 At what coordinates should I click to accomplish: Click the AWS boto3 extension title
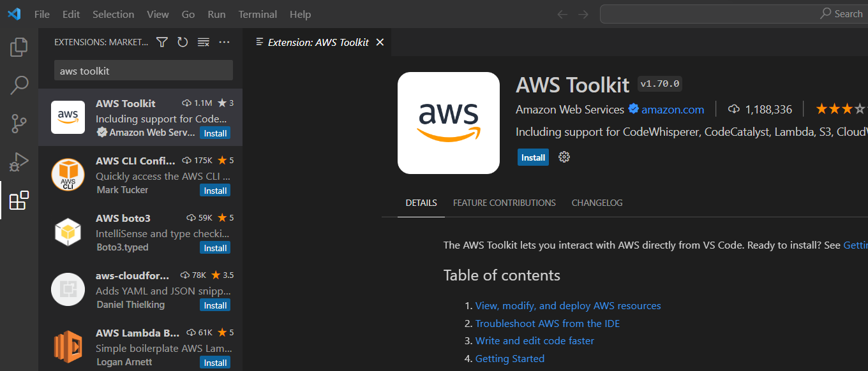pyautogui.click(x=123, y=218)
